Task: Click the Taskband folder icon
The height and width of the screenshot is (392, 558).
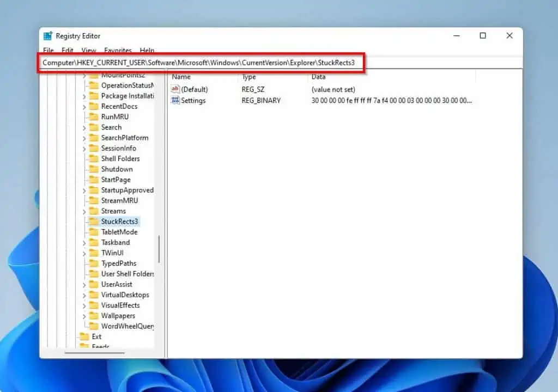Action: (x=94, y=243)
